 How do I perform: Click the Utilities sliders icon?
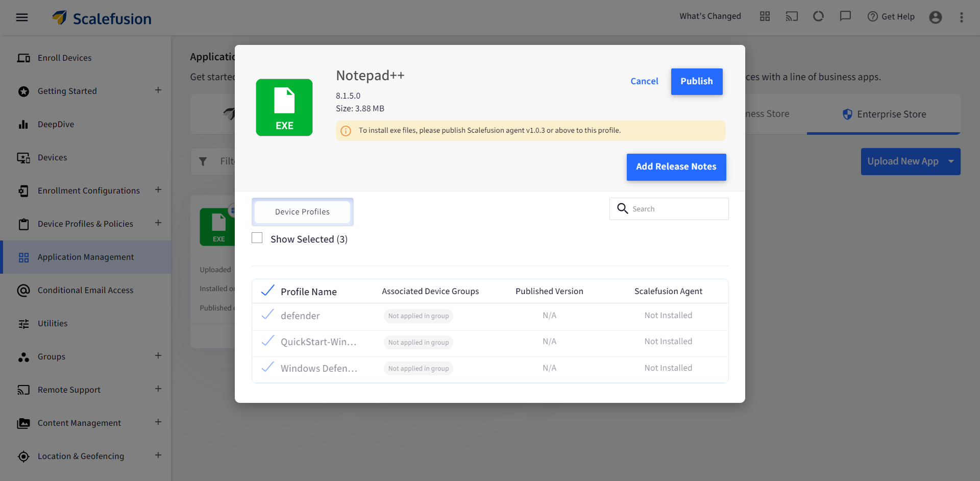pyautogui.click(x=23, y=324)
